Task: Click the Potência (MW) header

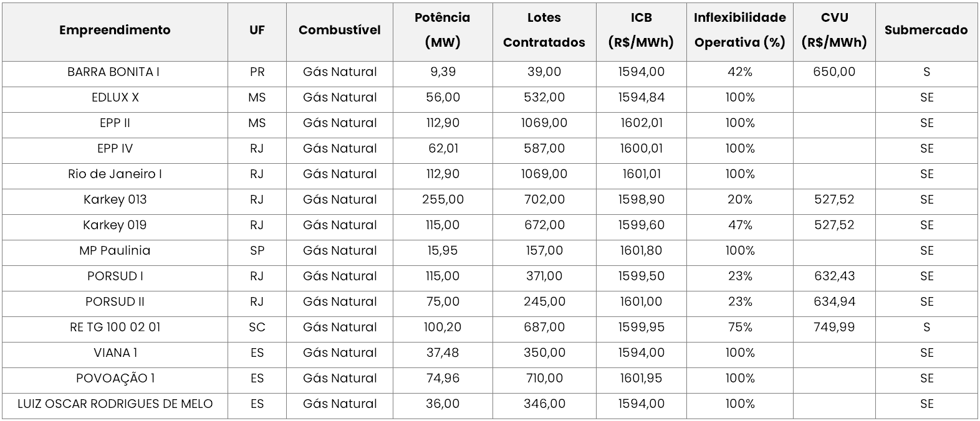Action: [443, 30]
